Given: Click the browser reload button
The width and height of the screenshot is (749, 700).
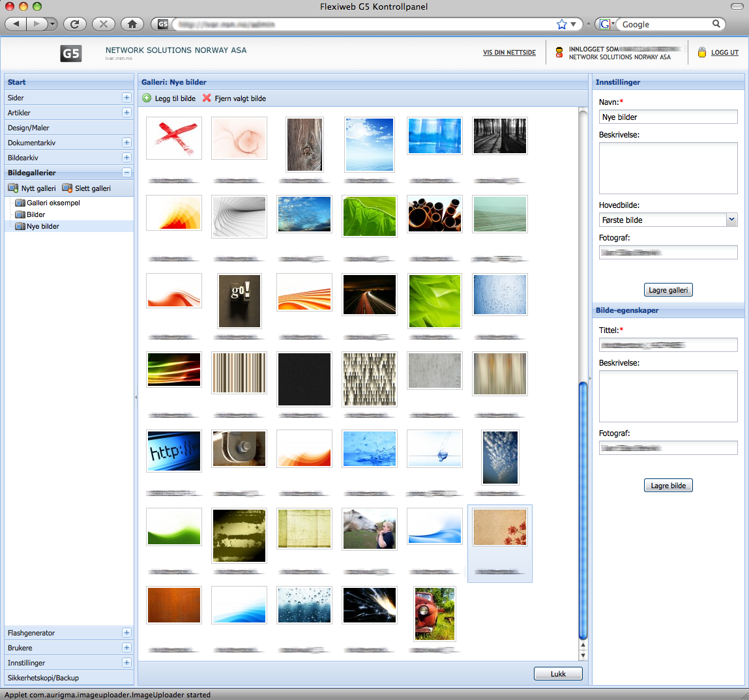Looking at the screenshot, I should coord(74,24).
